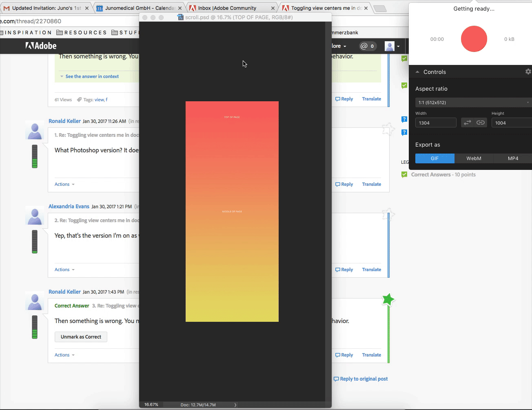Open a new browser tab

[380, 9]
